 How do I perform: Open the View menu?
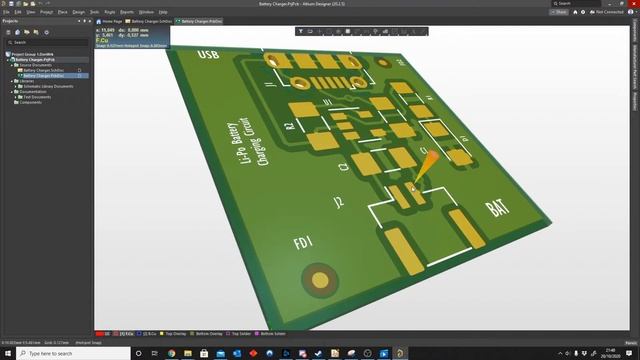point(31,12)
